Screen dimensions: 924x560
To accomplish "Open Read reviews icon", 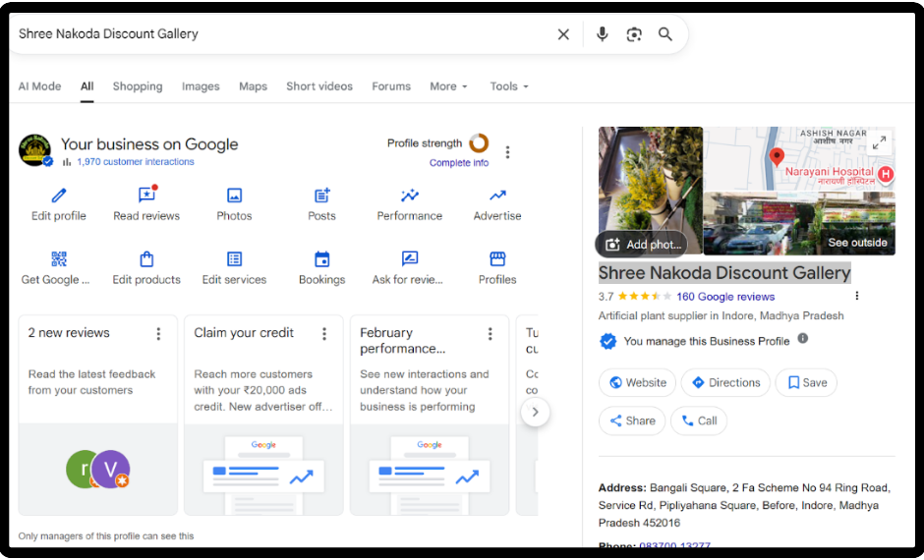I will (x=146, y=196).
